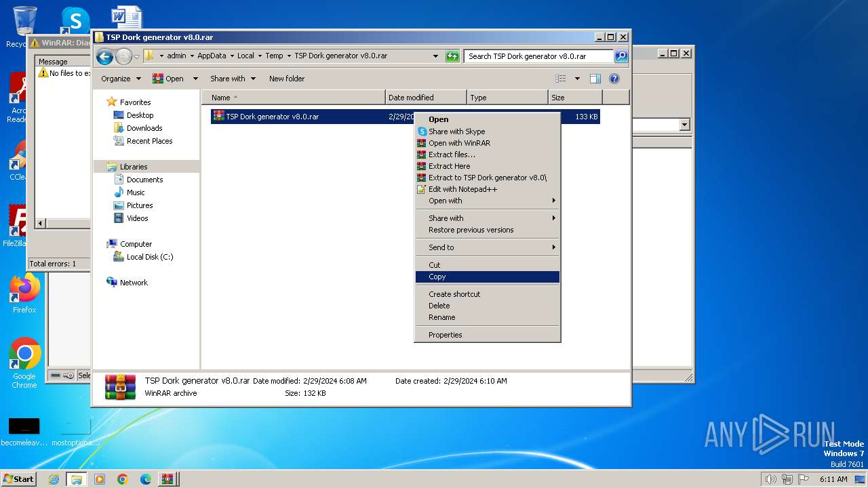Image resolution: width=868 pixels, height=488 pixels.
Task: Expand the address bar history dropdown
Action: pyautogui.click(x=435, y=56)
